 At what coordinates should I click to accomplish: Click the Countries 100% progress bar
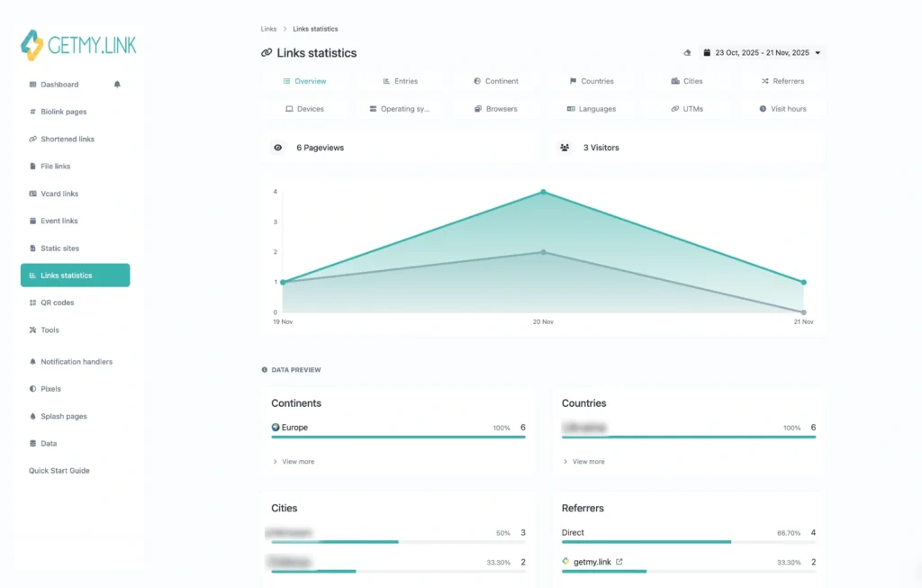(x=689, y=437)
